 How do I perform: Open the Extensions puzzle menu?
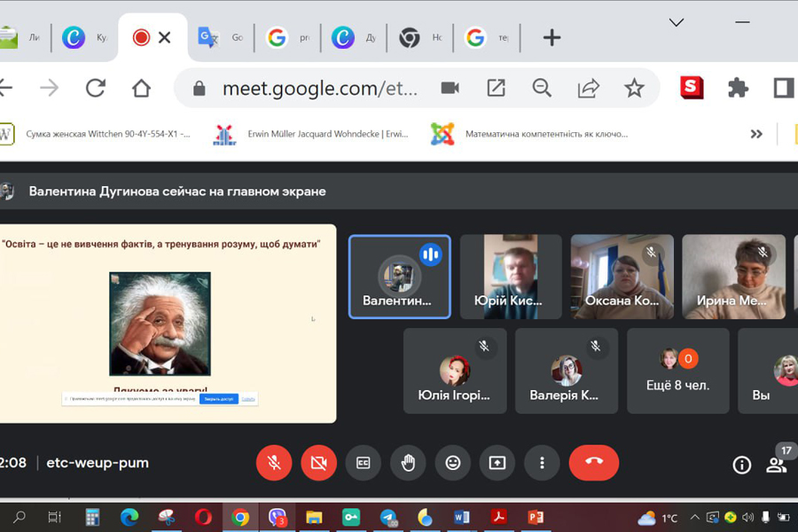pyautogui.click(x=738, y=88)
